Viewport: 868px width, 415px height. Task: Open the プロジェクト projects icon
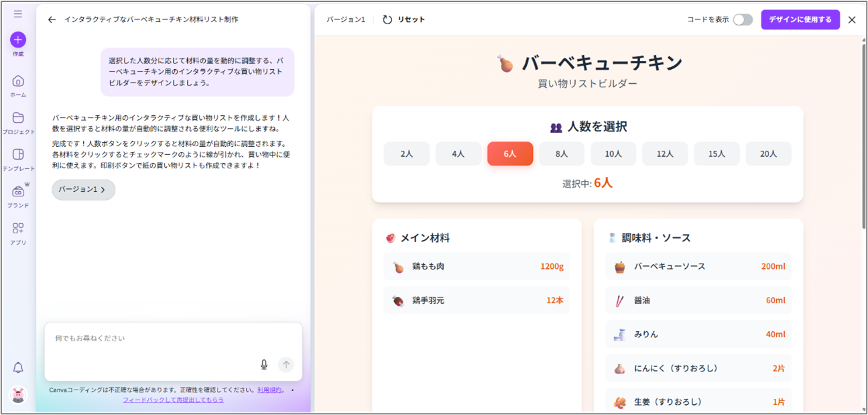click(x=18, y=117)
